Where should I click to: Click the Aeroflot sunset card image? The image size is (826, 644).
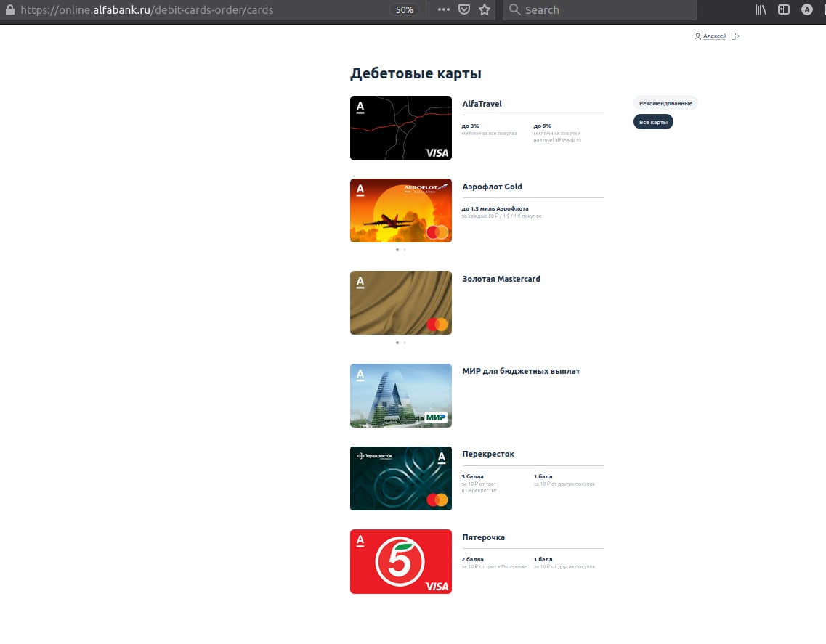[x=401, y=211]
